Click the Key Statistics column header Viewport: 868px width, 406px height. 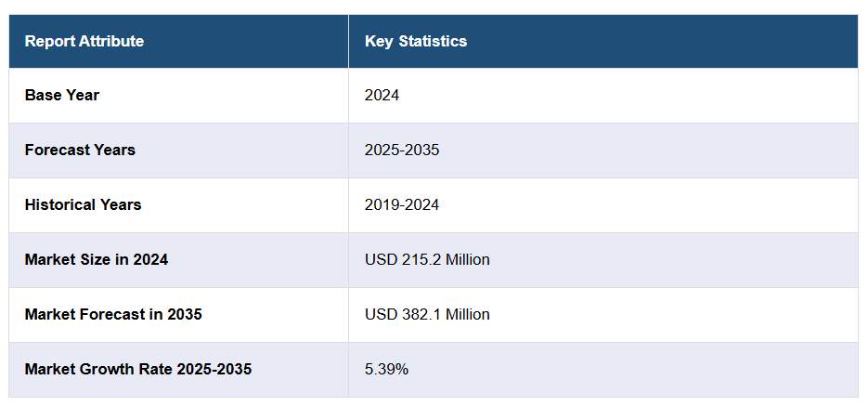(x=415, y=41)
